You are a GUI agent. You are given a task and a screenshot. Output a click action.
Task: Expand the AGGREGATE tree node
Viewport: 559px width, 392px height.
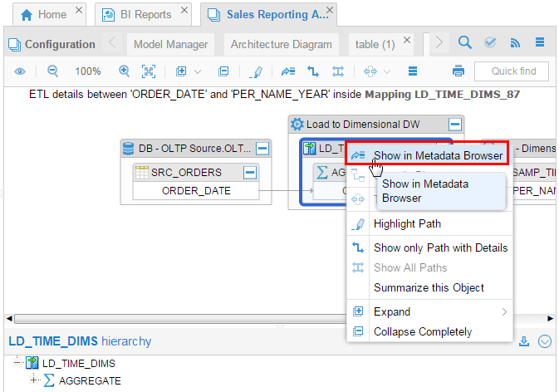pos(34,380)
